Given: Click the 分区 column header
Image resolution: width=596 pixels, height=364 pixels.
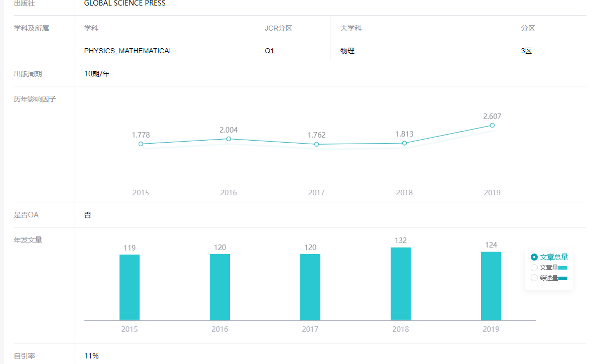Looking at the screenshot, I should tap(528, 28).
